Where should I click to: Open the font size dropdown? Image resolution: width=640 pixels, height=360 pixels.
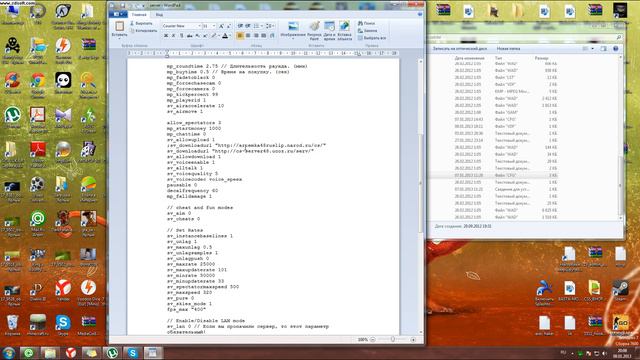[x=214, y=26]
